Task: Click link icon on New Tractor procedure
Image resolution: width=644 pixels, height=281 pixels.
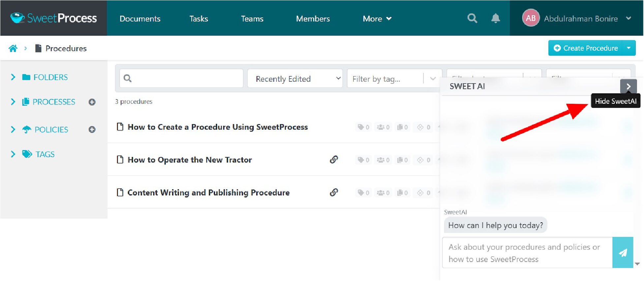Action: point(334,160)
